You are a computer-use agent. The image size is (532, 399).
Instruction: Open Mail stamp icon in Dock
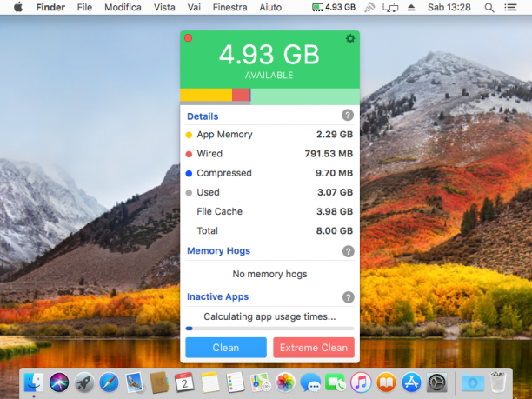(135, 382)
